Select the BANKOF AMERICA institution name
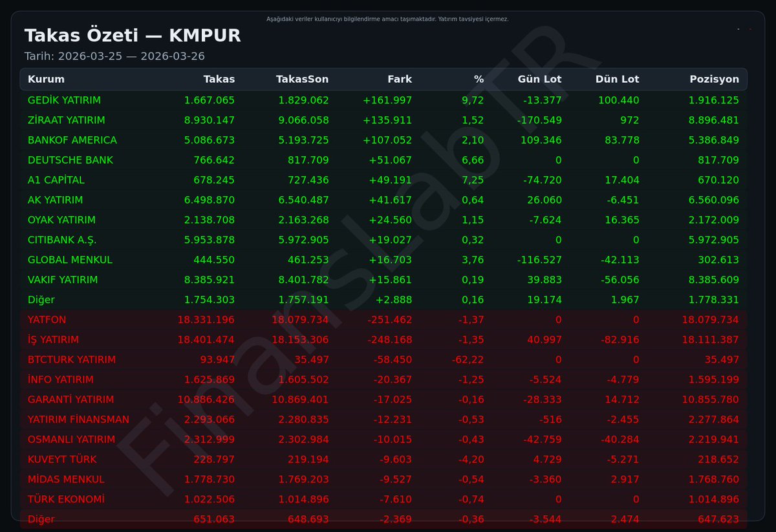776x532 pixels. (x=72, y=140)
